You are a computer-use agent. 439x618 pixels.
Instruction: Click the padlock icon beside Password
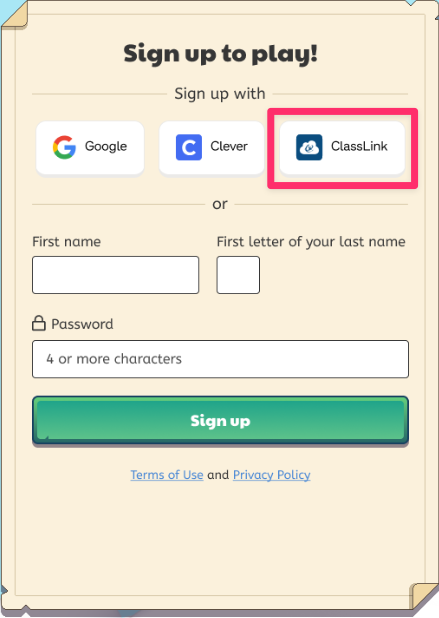[39, 323]
